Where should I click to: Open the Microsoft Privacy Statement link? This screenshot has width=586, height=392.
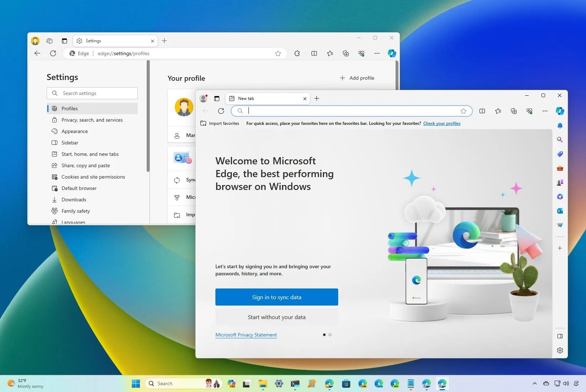pos(246,335)
